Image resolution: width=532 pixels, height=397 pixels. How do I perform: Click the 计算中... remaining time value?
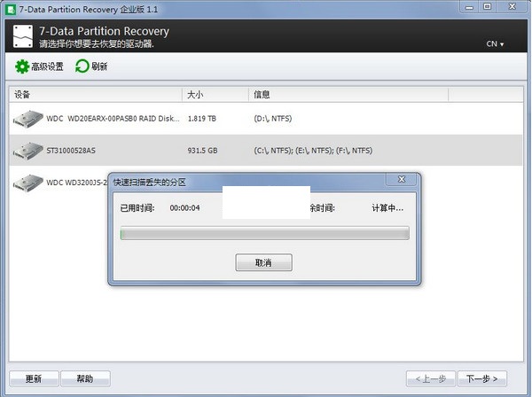tap(387, 208)
